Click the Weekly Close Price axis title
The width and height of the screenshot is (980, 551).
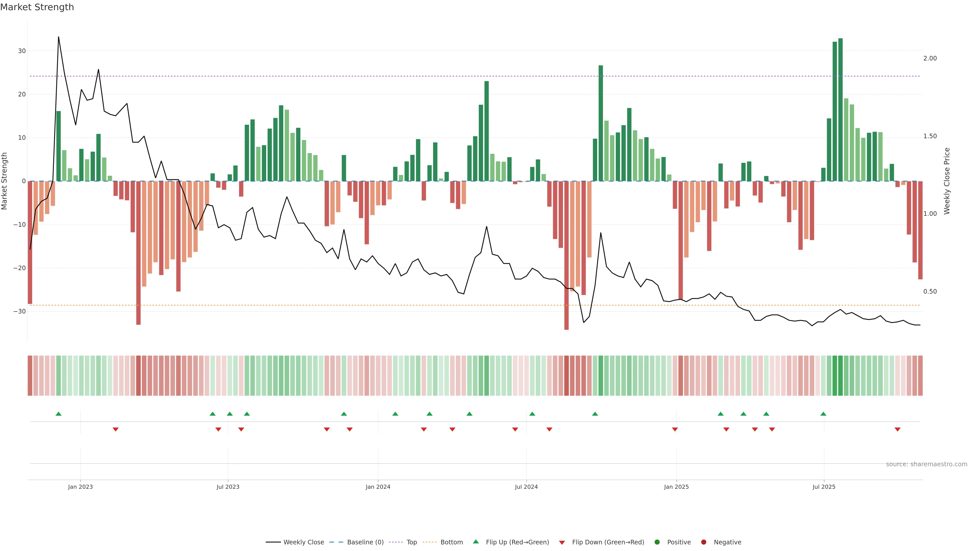click(x=947, y=181)
